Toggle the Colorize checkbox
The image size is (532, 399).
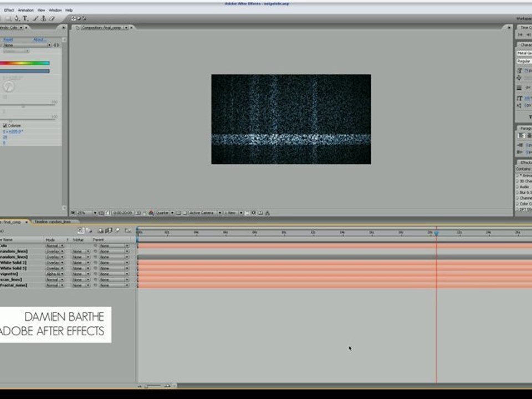pyautogui.click(x=5, y=126)
